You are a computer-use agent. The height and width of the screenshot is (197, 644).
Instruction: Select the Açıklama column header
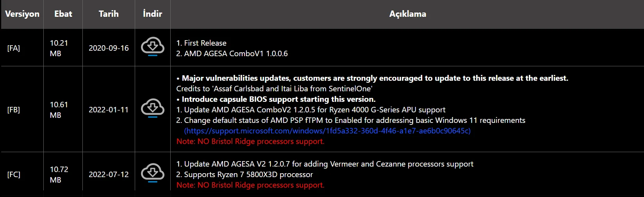coord(407,14)
